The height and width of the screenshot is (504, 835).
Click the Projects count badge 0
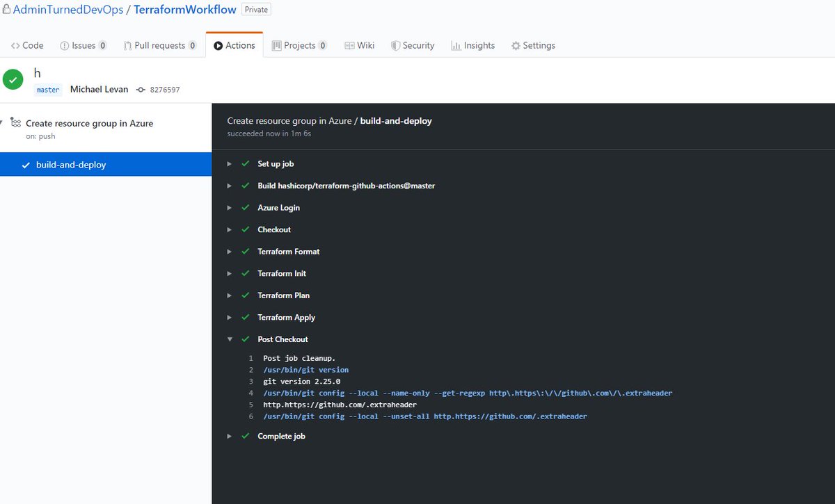pos(322,46)
